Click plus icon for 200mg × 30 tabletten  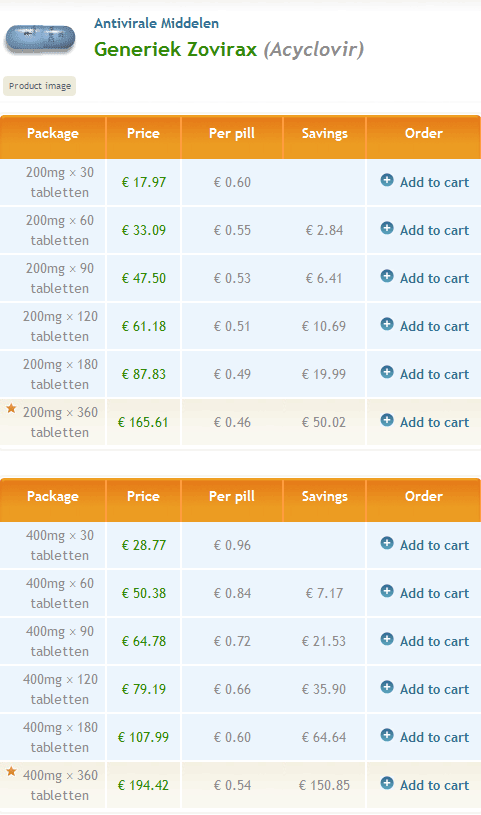387,180
